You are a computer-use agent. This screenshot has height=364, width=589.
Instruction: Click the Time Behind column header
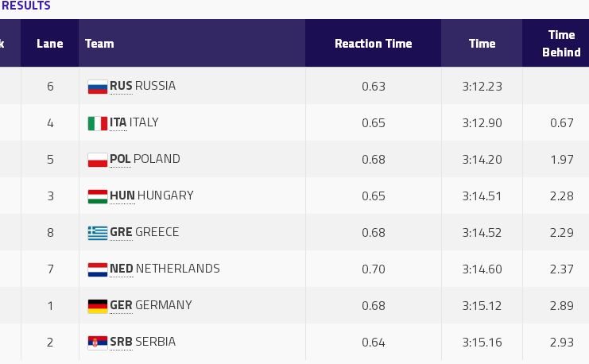(561, 44)
